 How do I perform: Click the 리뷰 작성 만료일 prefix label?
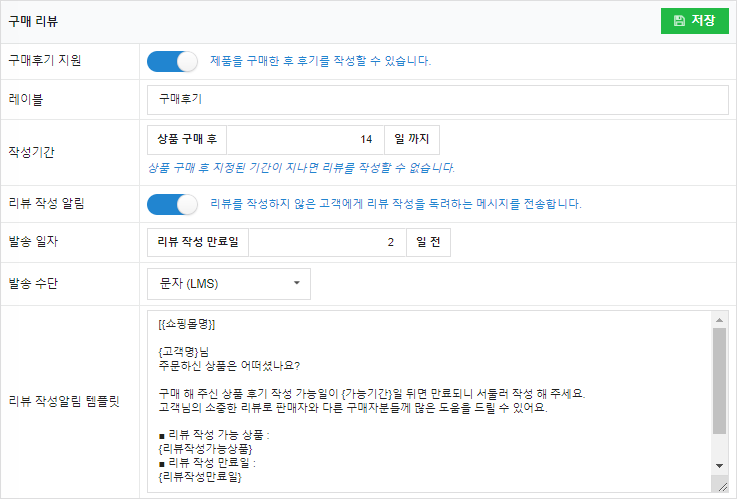[198, 242]
